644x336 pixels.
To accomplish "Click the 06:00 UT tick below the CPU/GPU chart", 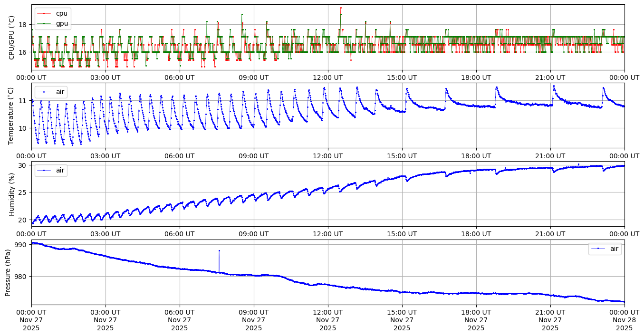I will [179, 77].
